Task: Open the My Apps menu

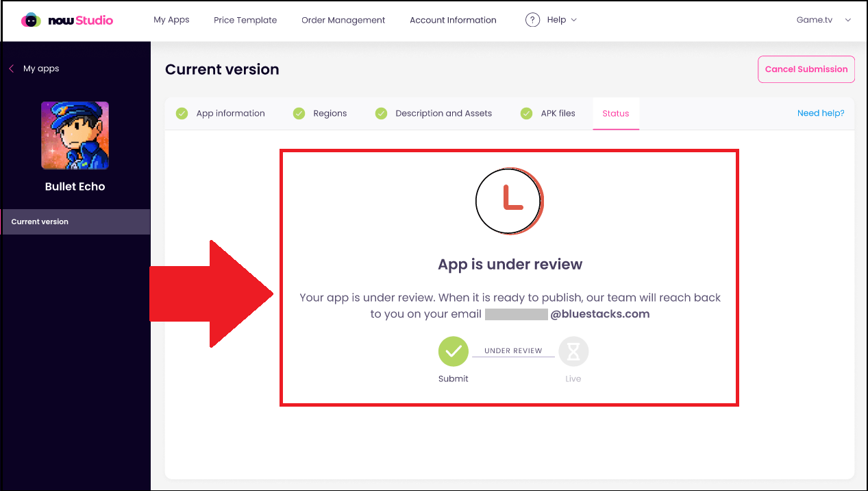Action: (x=171, y=20)
